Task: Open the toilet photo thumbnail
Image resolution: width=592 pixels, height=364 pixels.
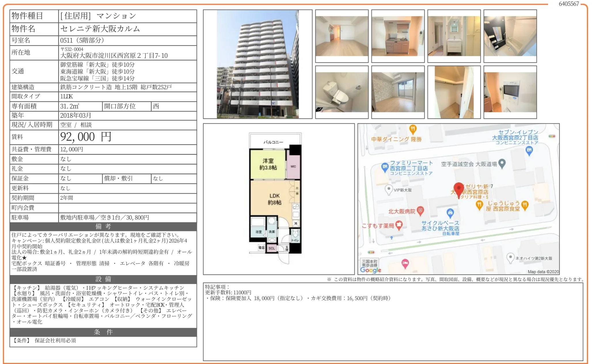Action: point(341,92)
